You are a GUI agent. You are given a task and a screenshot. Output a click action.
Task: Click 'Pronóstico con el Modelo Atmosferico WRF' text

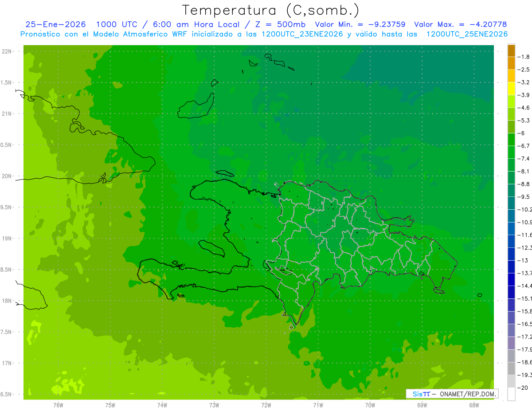[x=104, y=34]
